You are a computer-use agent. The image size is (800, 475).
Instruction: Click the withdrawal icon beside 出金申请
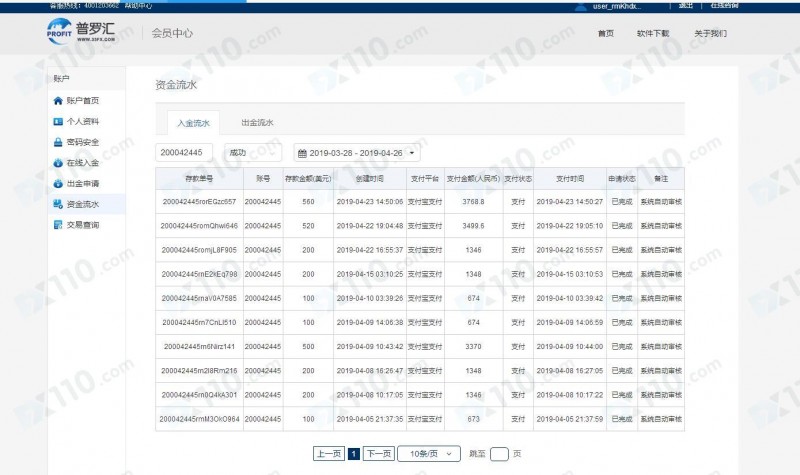58,184
